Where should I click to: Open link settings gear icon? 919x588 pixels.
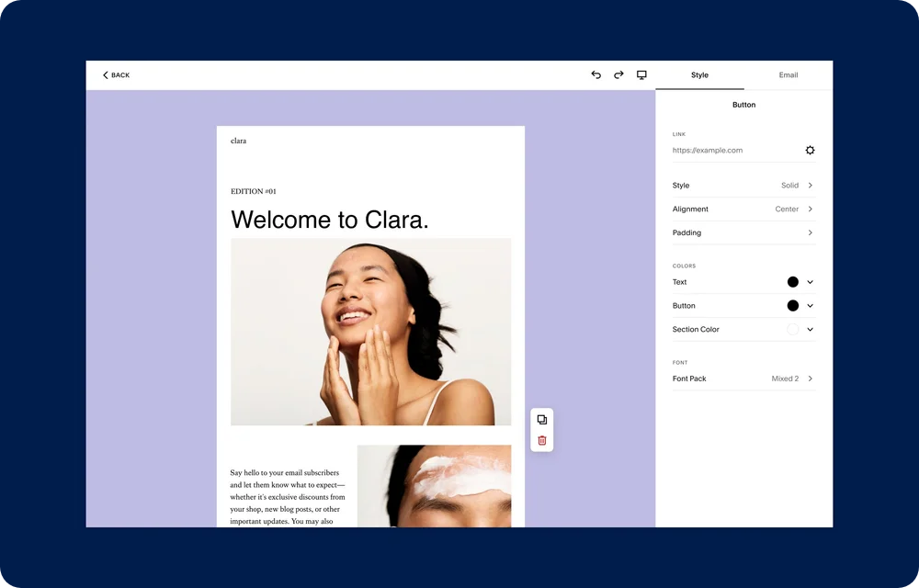(x=810, y=151)
